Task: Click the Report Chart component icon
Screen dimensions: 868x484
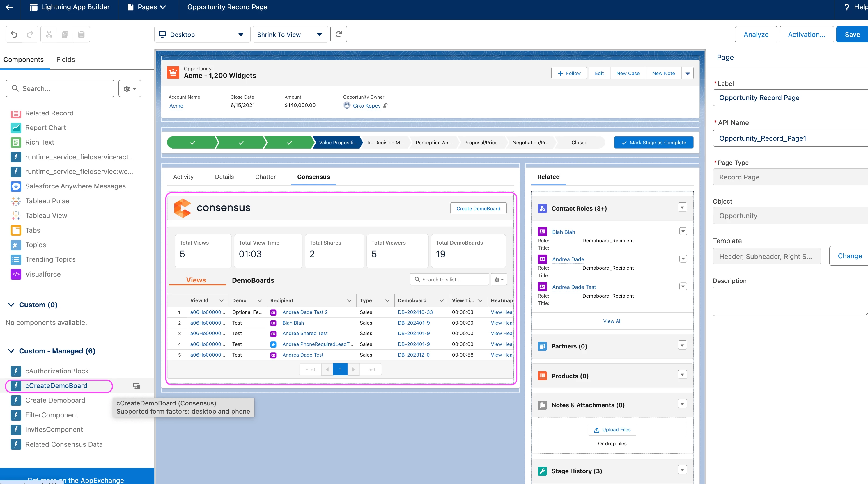Action: [x=16, y=128]
